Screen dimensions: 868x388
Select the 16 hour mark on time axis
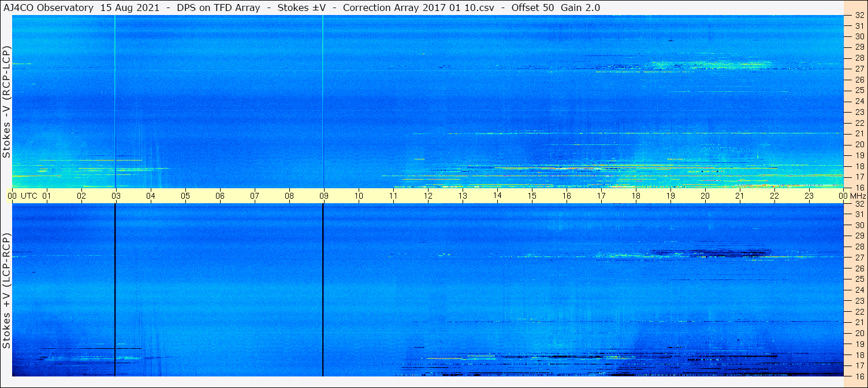[x=567, y=196]
